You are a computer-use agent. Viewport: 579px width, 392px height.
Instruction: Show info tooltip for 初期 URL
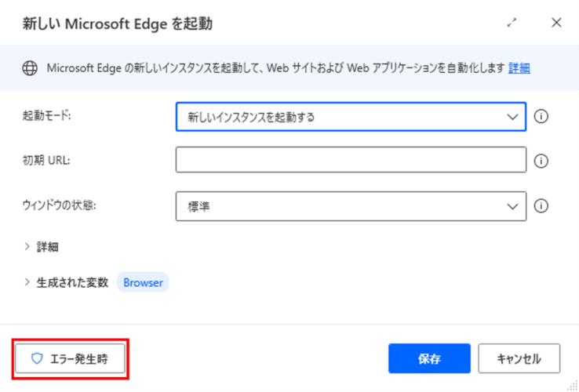coord(541,162)
